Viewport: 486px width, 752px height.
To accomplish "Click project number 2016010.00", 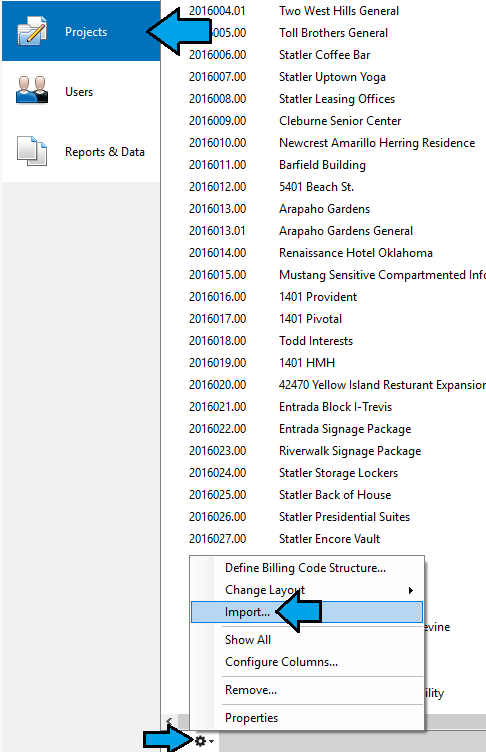I will (217, 143).
